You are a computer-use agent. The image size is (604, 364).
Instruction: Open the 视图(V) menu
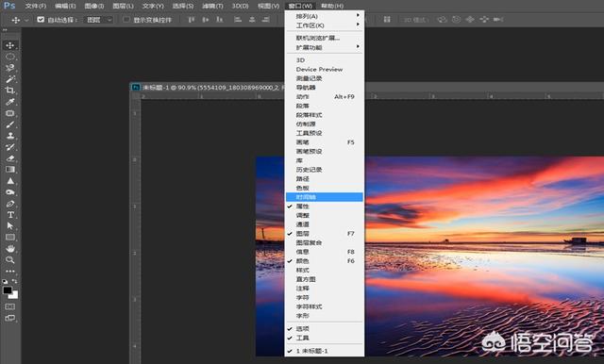[268, 6]
